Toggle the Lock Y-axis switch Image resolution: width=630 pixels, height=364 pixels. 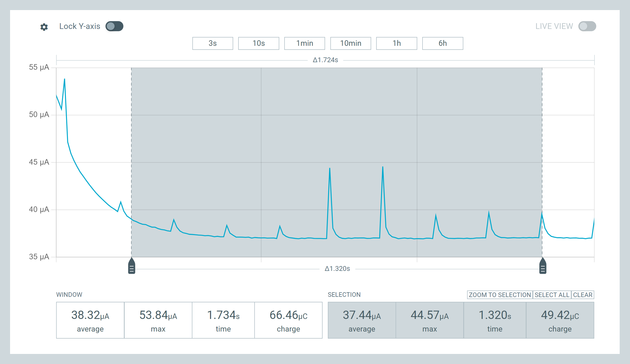pos(114,26)
